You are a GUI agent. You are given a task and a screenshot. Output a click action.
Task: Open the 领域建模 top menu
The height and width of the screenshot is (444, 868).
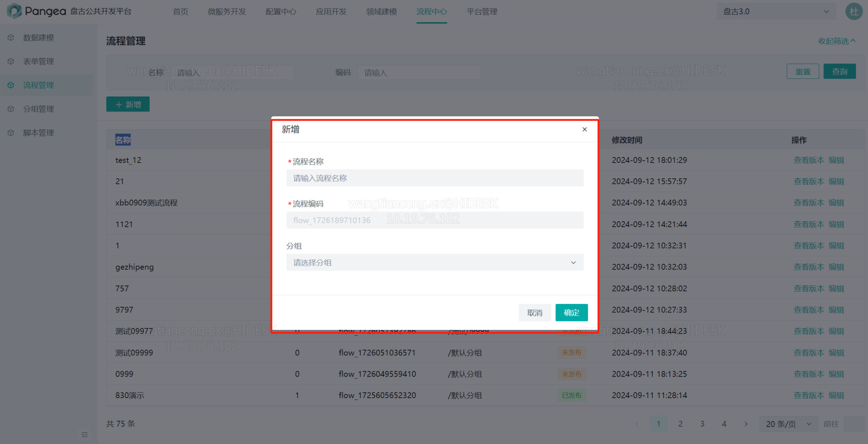(x=381, y=12)
